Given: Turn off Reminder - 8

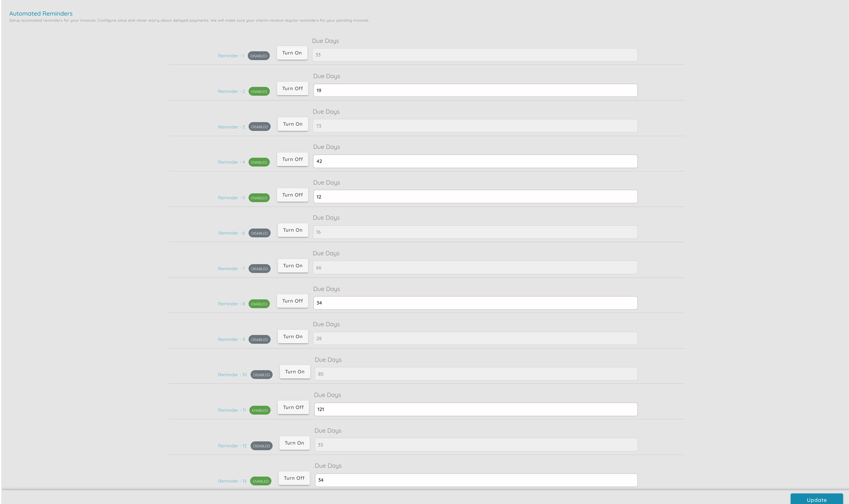Looking at the screenshot, I should click(292, 301).
